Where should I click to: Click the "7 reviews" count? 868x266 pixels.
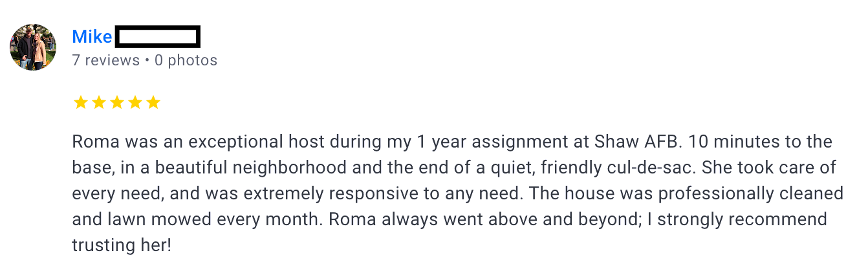(105, 60)
